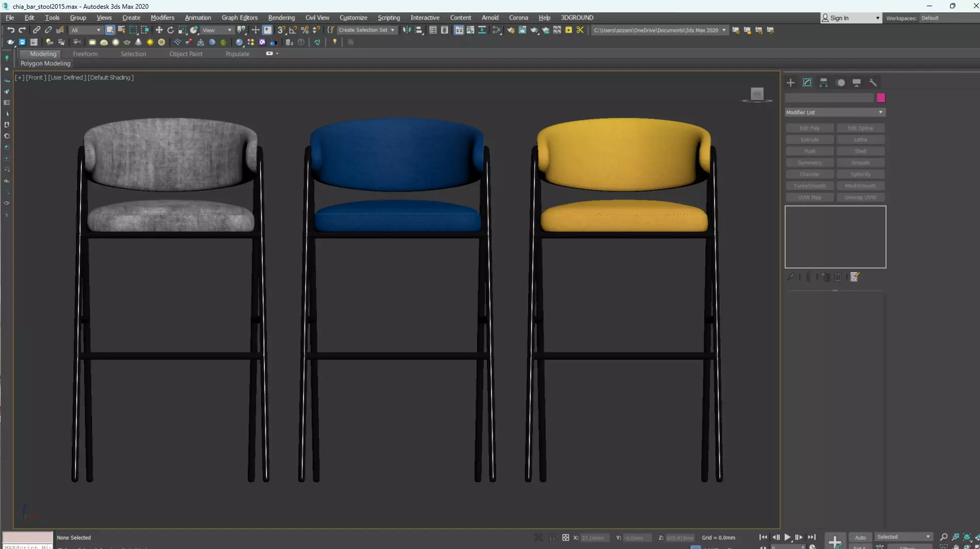Click the ViewCube in the viewport
Screen dimensions: 980x549
(x=756, y=94)
